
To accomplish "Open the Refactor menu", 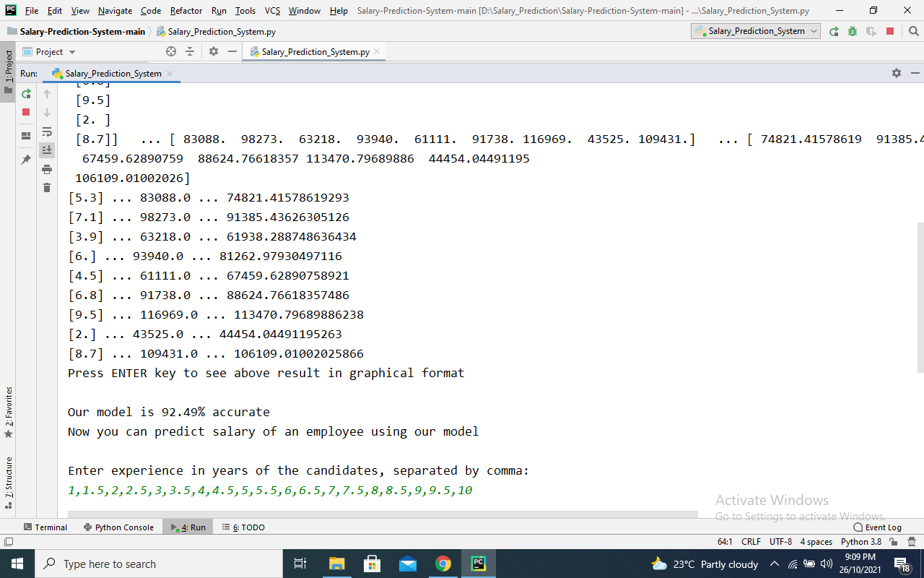I will point(186,11).
